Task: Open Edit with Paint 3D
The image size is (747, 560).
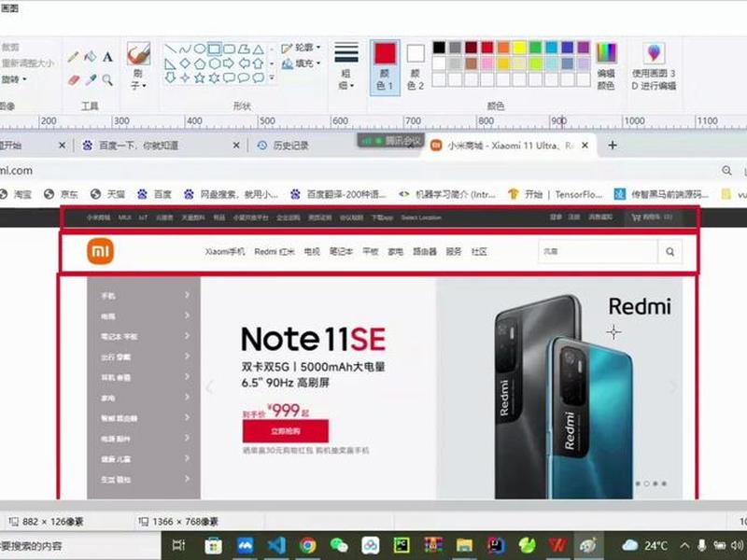Action: coord(654,66)
